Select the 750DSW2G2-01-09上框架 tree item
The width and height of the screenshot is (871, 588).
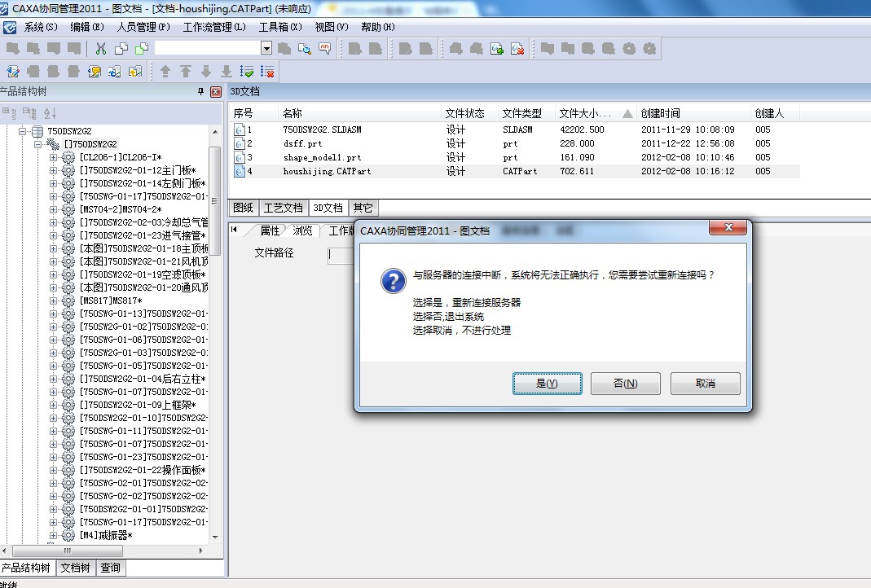[137, 405]
